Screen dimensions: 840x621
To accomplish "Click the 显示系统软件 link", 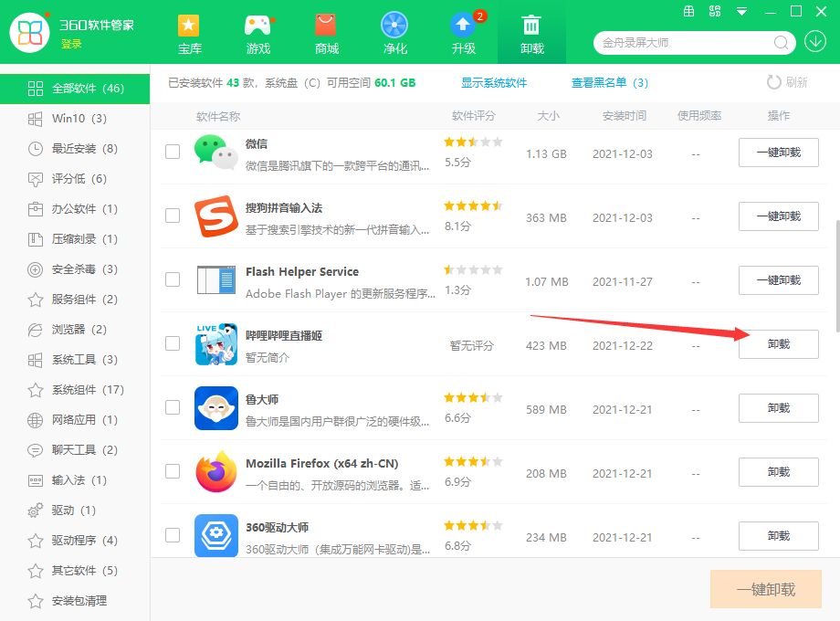I will [x=494, y=82].
